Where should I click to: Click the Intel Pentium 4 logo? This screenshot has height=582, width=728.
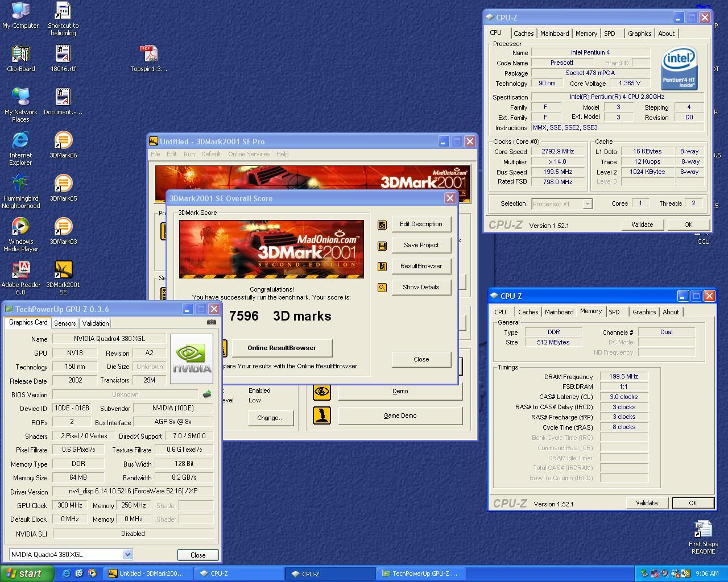coord(679,68)
